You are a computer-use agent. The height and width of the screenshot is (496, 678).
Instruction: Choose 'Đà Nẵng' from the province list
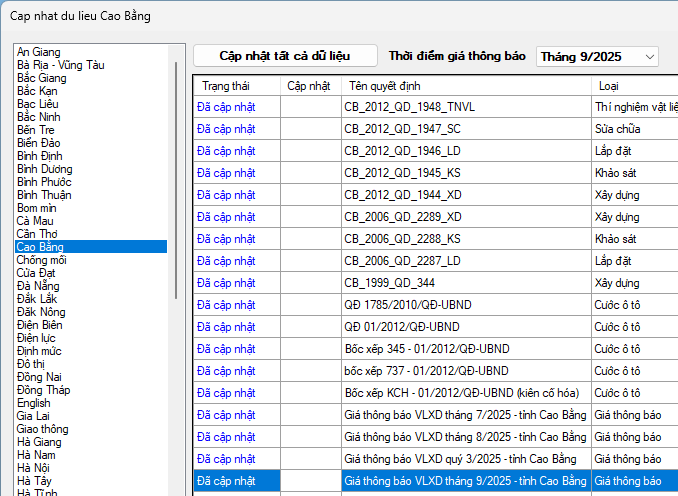(x=37, y=286)
